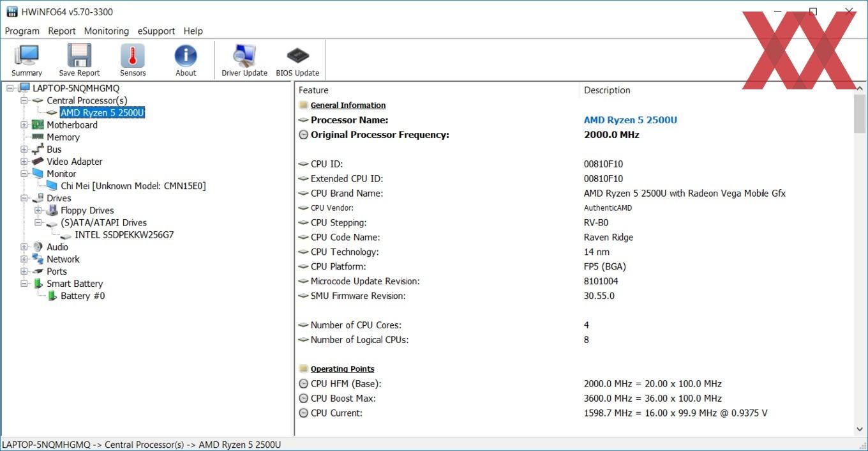Click the Audio speaker icon
868x451 pixels.
(38, 247)
